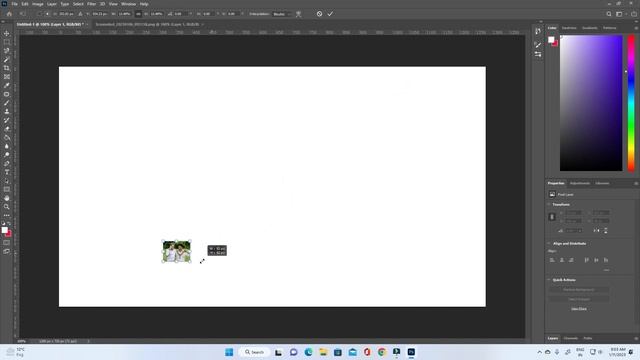Click the Select Subject button
The image size is (640, 360).
[x=579, y=299]
